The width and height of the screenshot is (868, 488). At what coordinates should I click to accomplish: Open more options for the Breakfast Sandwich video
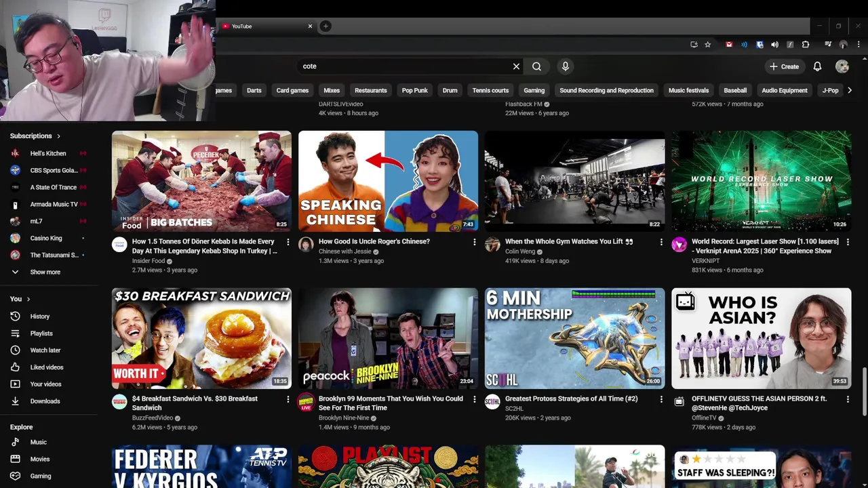coord(288,399)
